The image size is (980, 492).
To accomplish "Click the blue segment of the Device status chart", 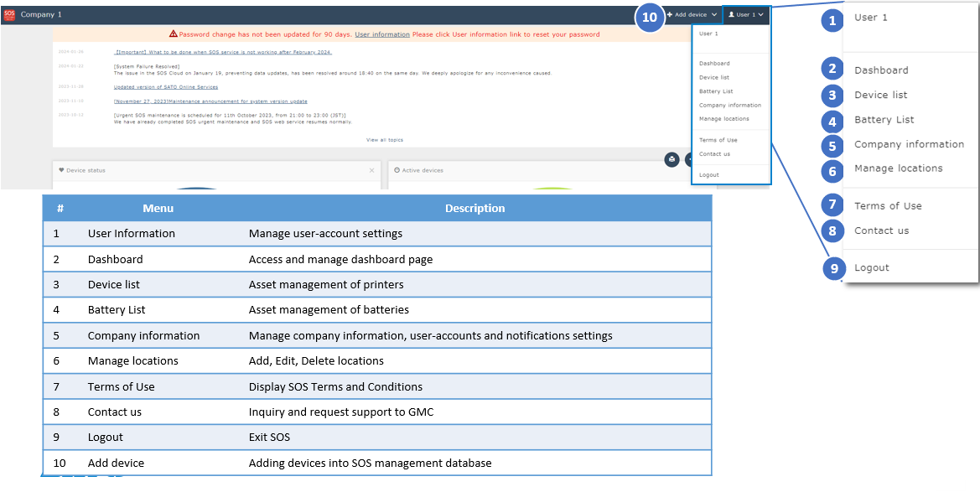I will point(194,189).
